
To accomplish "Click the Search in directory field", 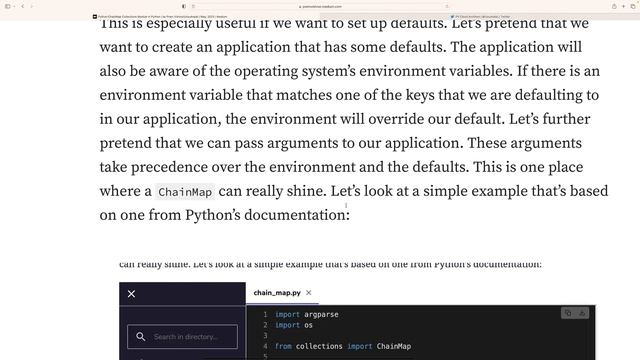I will coord(182,337).
